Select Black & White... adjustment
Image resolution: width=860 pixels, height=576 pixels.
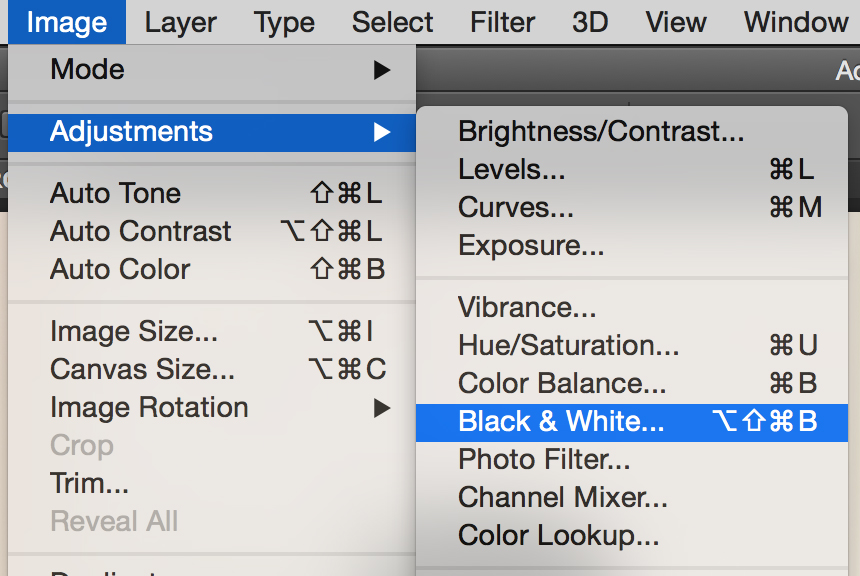(632, 422)
